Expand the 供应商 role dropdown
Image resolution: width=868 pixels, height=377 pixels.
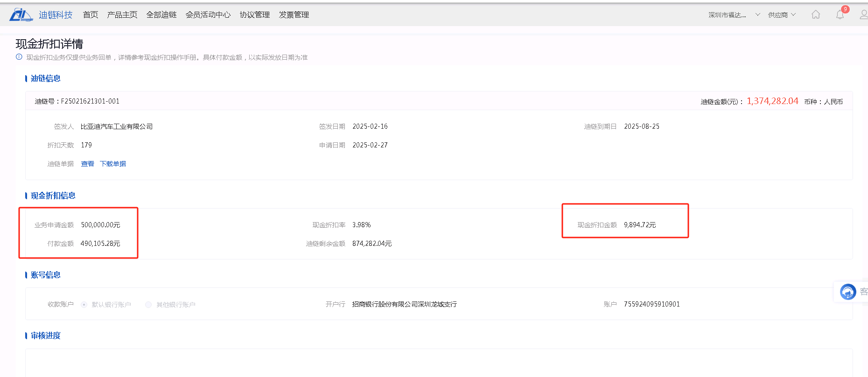(x=782, y=15)
